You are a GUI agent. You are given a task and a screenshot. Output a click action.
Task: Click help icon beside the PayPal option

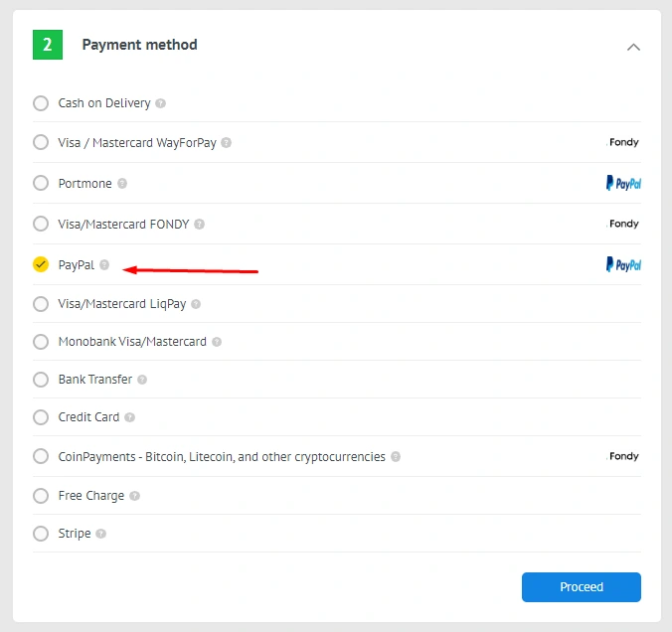pyautogui.click(x=104, y=265)
